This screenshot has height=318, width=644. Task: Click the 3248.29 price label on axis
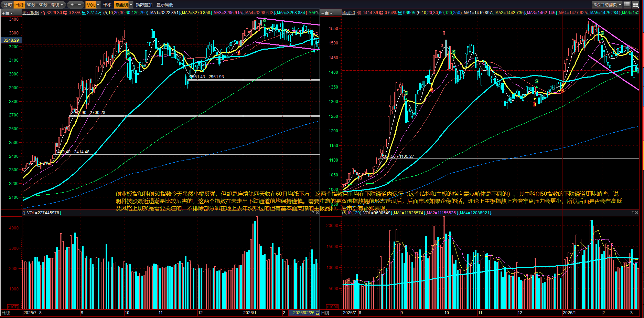pos(11,40)
